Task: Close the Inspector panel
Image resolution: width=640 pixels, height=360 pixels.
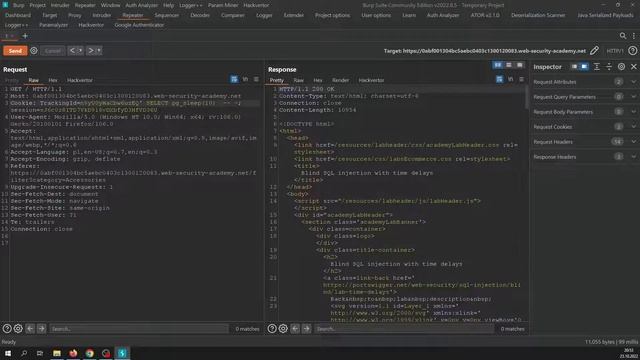Action: point(633,67)
